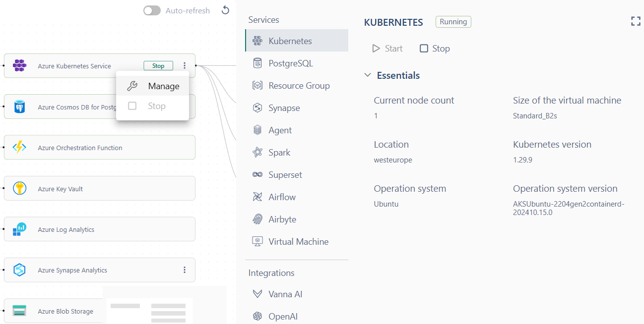The height and width of the screenshot is (324, 644).
Task: Click the Virtual Machine monitor icon
Action: coord(258,241)
